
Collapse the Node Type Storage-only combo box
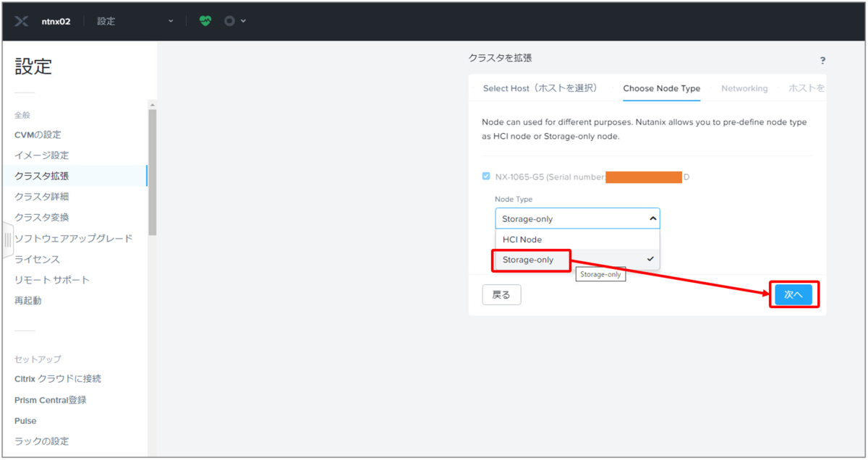tap(577, 218)
